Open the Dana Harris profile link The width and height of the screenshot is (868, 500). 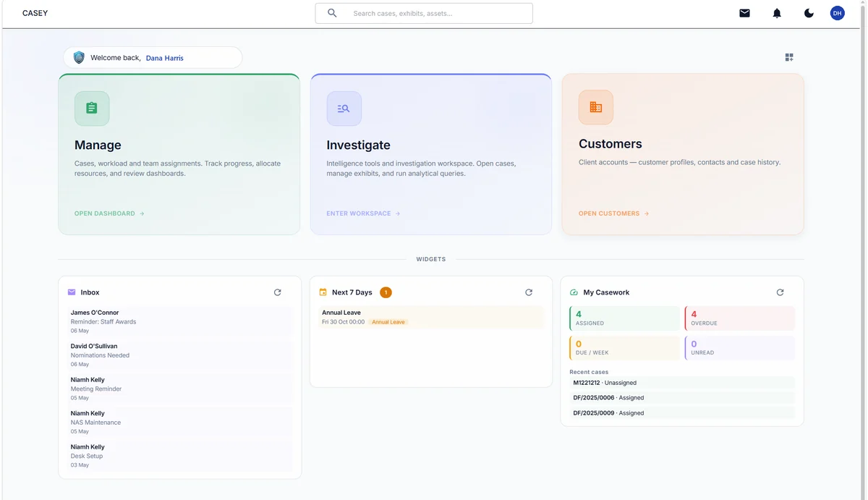(165, 58)
